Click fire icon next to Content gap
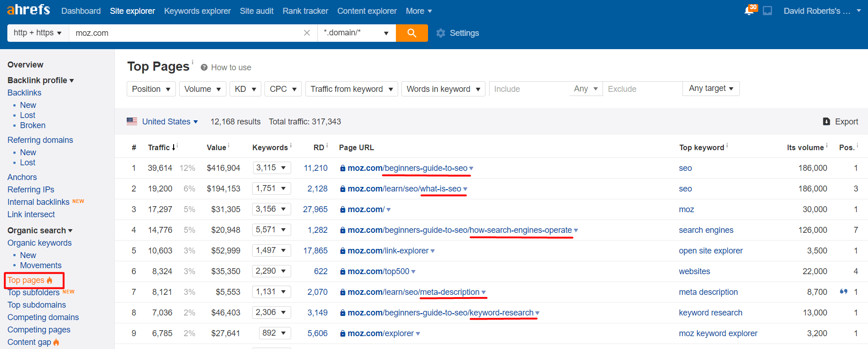The image size is (868, 349). [56, 342]
